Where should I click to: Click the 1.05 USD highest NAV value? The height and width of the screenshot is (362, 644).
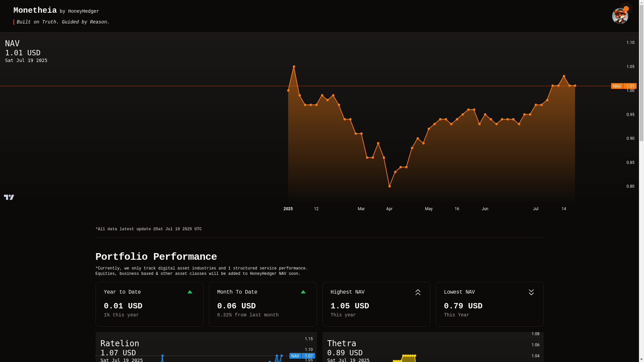350,306
